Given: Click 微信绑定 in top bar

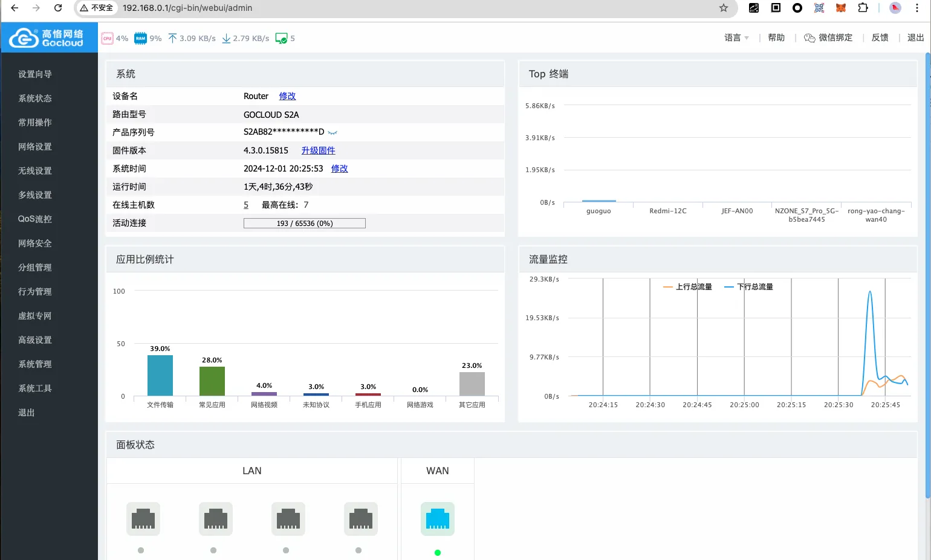Looking at the screenshot, I should pos(835,37).
